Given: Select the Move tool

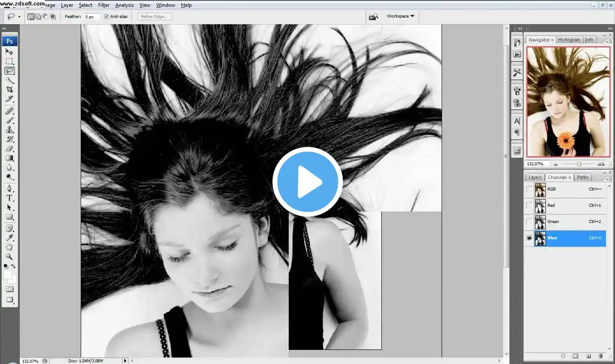Looking at the screenshot, I should [10, 52].
